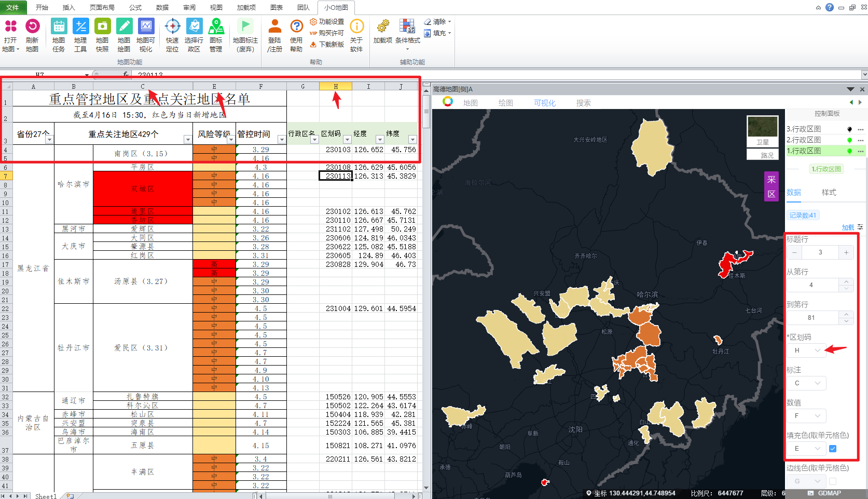Click the 使用帮助 (usage help) icon
868x499 pixels.
[x=296, y=27]
